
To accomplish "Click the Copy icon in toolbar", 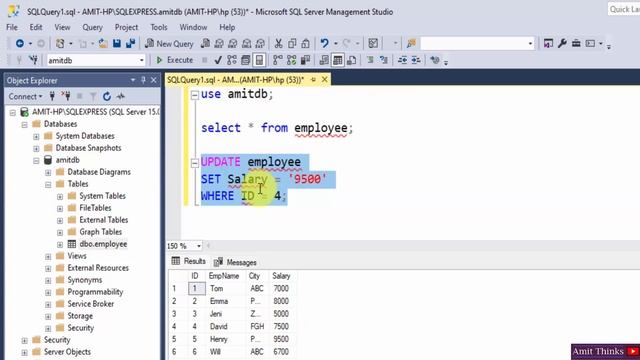I will (292, 43).
